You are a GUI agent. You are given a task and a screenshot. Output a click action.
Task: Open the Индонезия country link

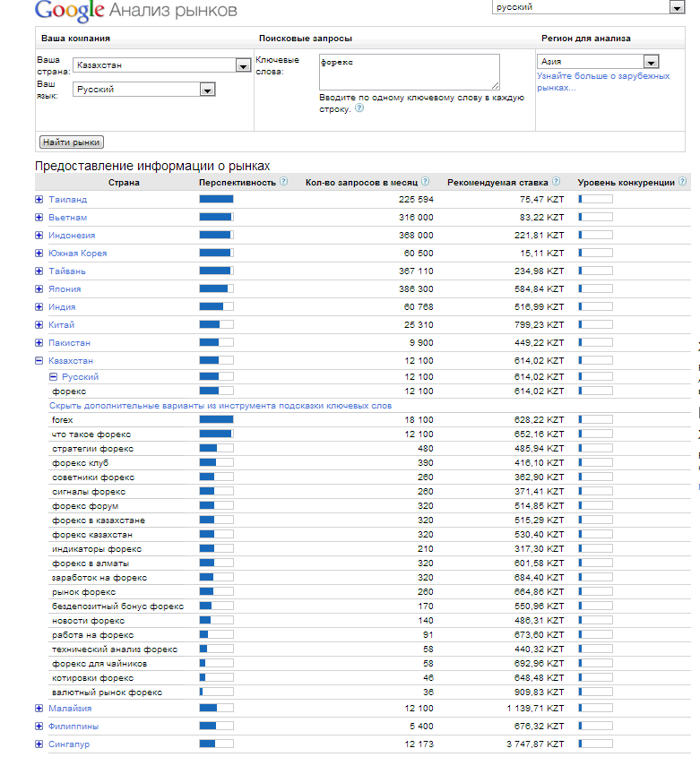(x=72, y=235)
